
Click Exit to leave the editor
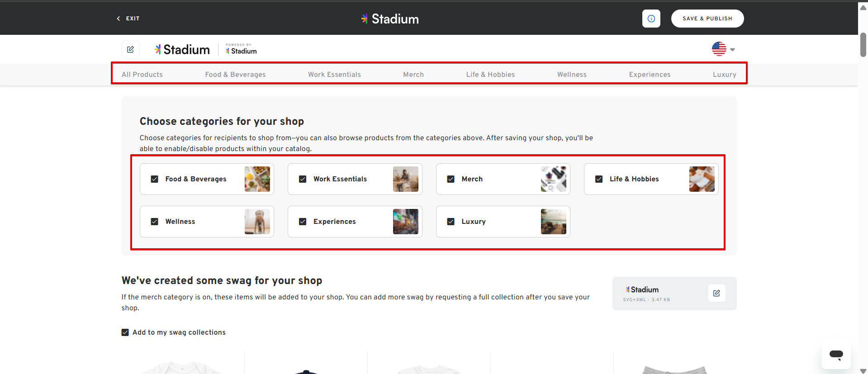(x=128, y=19)
